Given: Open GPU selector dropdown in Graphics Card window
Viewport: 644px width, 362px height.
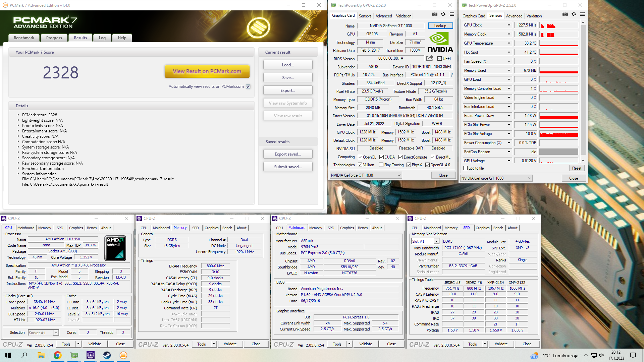Looking at the screenshot, I should [366, 175].
